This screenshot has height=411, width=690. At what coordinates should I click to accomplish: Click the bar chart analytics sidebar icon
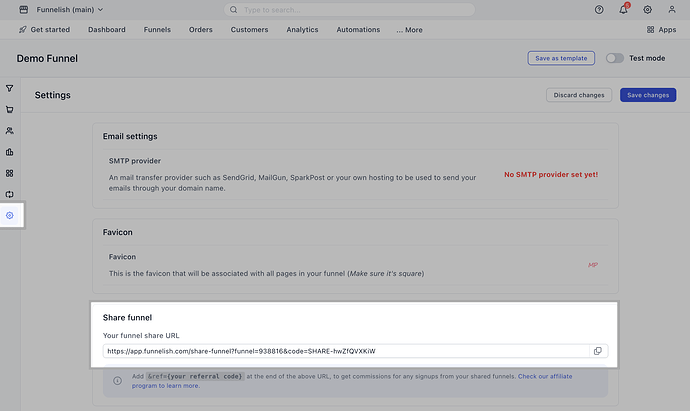(x=9, y=152)
